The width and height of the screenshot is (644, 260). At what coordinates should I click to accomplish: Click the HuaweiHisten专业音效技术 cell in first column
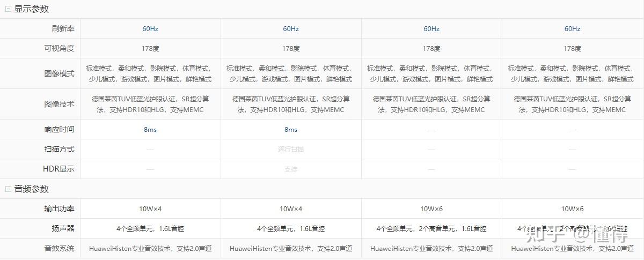[x=150, y=249]
